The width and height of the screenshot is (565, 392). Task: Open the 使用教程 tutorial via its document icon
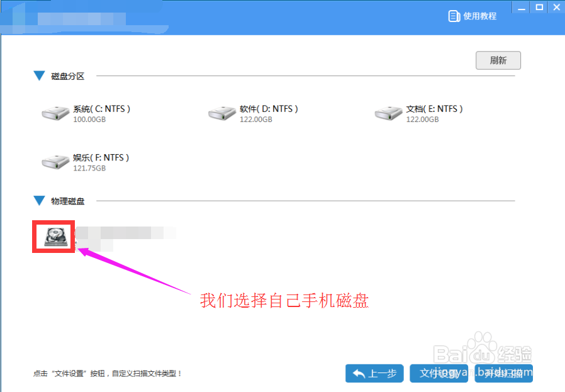point(455,16)
